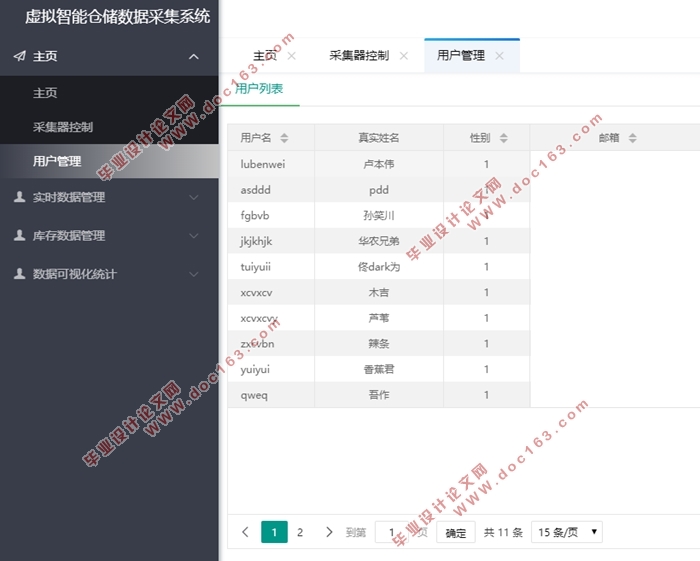Click gender value in lubenwei row
The width and height of the screenshot is (700, 561).
[486, 164]
